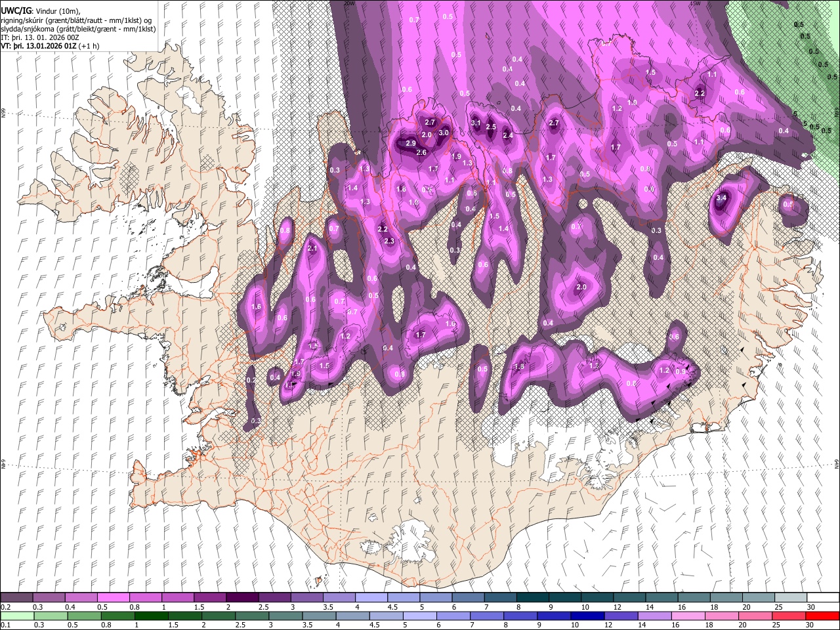The image size is (840, 630).
Task: Click the 3.1 precipitation value on the map
Action: (x=476, y=123)
